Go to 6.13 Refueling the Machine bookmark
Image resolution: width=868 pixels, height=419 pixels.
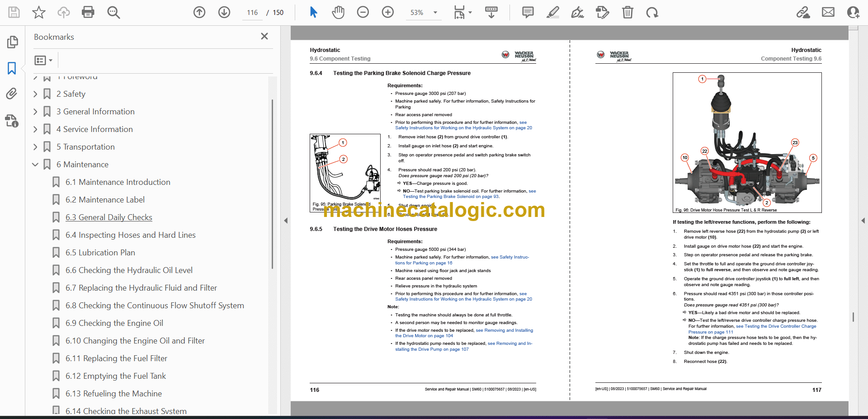113,394
